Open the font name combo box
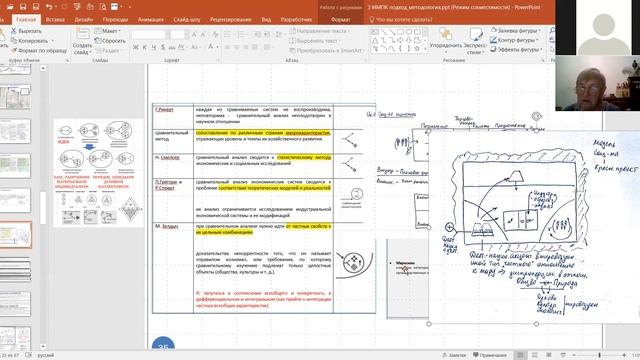Screen dimensions: 640x360 click(x=150, y=35)
